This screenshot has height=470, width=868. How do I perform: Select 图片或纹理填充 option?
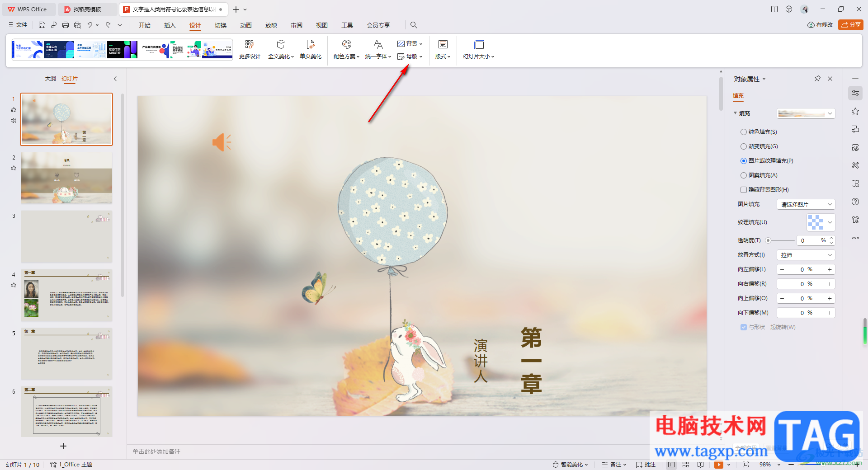tap(767, 161)
